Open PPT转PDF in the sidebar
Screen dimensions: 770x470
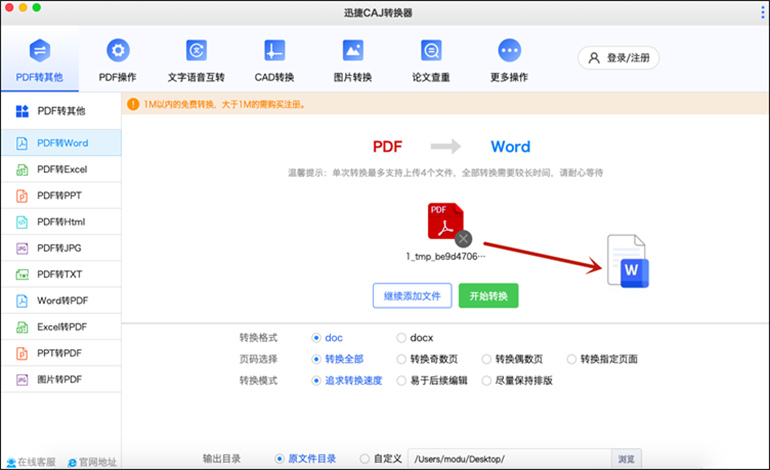point(61,353)
